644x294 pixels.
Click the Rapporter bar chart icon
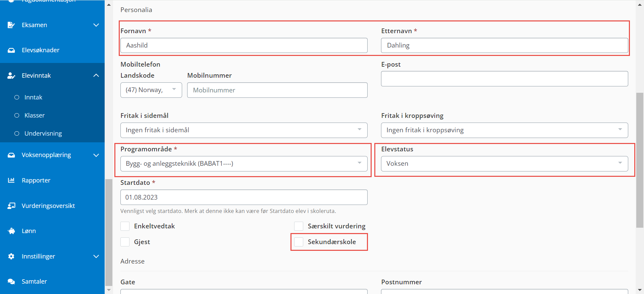tap(11, 180)
